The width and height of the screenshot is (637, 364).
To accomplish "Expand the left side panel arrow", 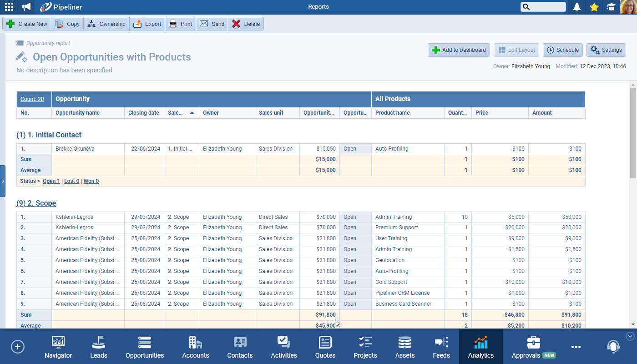I will click(x=3, y=181).
